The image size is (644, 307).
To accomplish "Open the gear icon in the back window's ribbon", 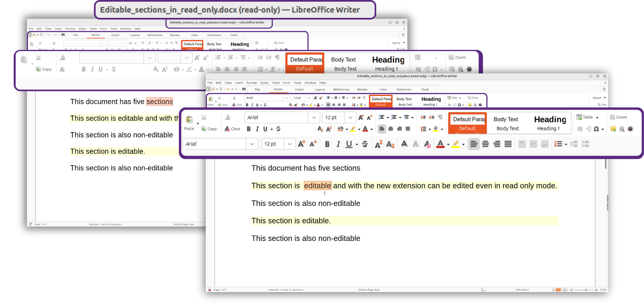I will coord(403,35).
